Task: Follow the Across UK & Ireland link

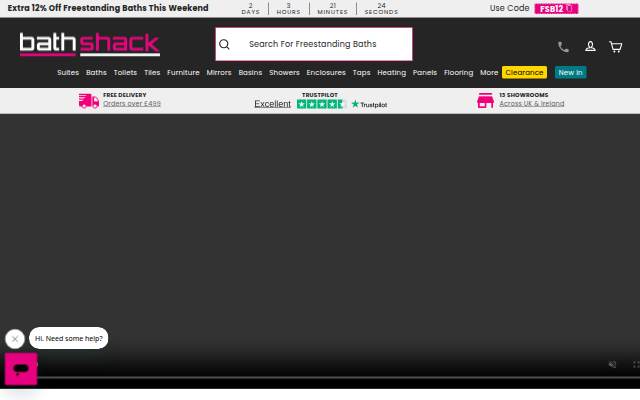Action: pyautogui.click(x=531, y=104)
